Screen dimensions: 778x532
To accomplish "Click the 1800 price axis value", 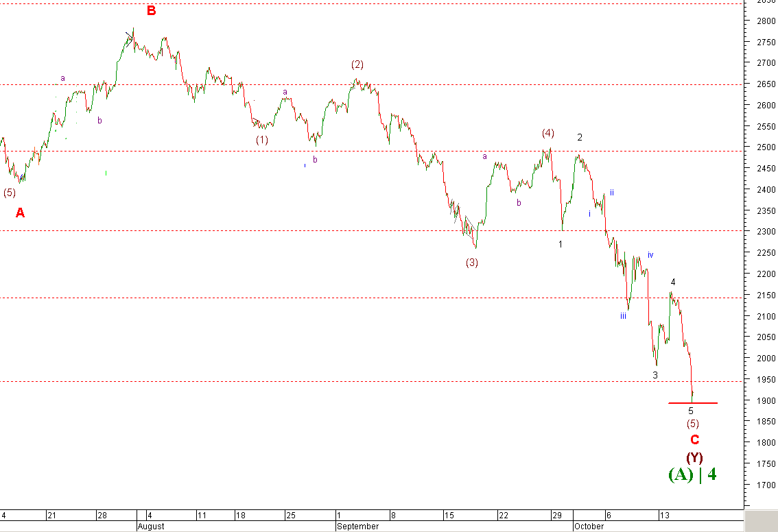I will pyautogui.click(x=766, y=443).
